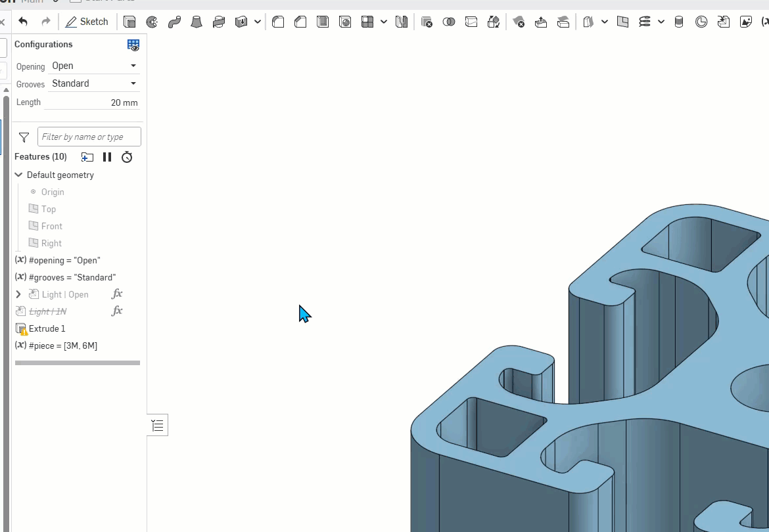Open the Opening configuration dropdown
This screenshot has width=769, height=532.
[x=94, y=66]
